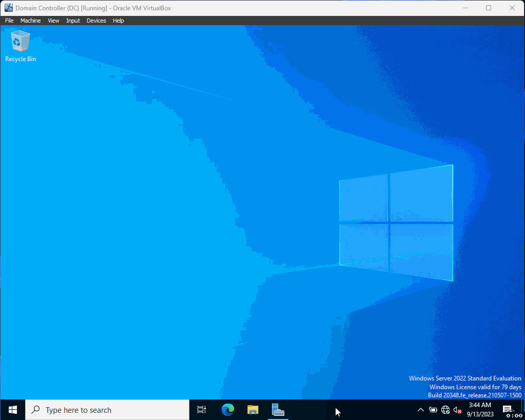Open the Help menu
Screen dimensions: 525x420
[118, 21]
